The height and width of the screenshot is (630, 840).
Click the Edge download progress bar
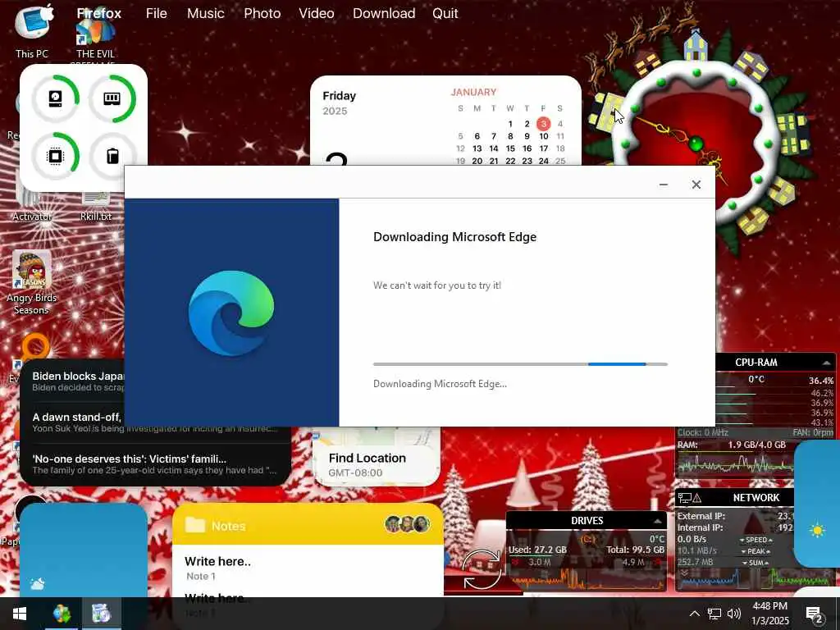tap(520, 364)
